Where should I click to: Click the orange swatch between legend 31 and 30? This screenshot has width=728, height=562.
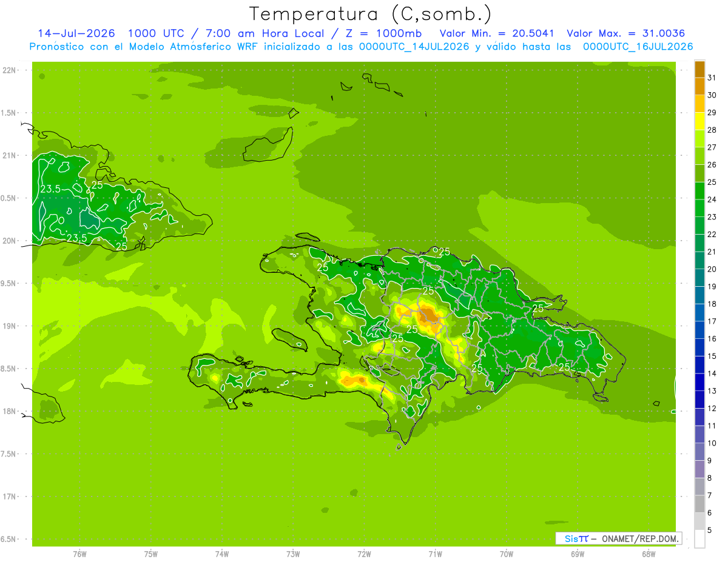click(x=699, y=87)
